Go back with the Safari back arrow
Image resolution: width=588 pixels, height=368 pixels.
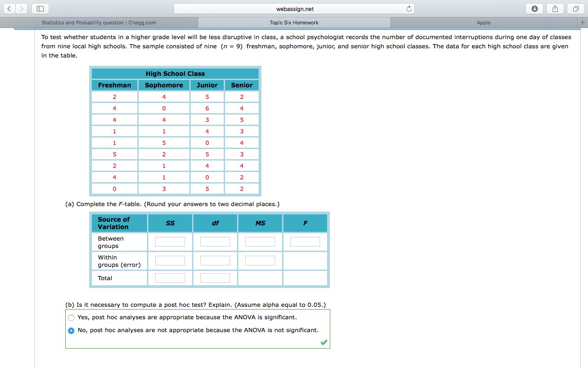point(9,9)
